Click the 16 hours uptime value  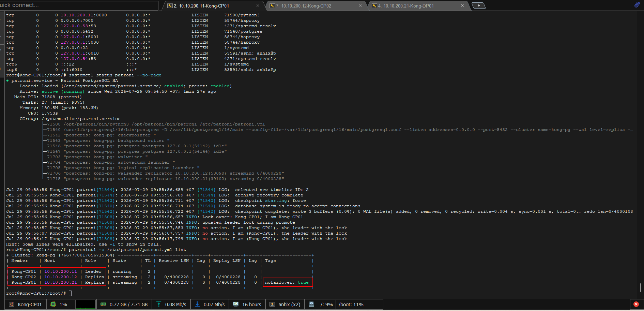(251, 305)
